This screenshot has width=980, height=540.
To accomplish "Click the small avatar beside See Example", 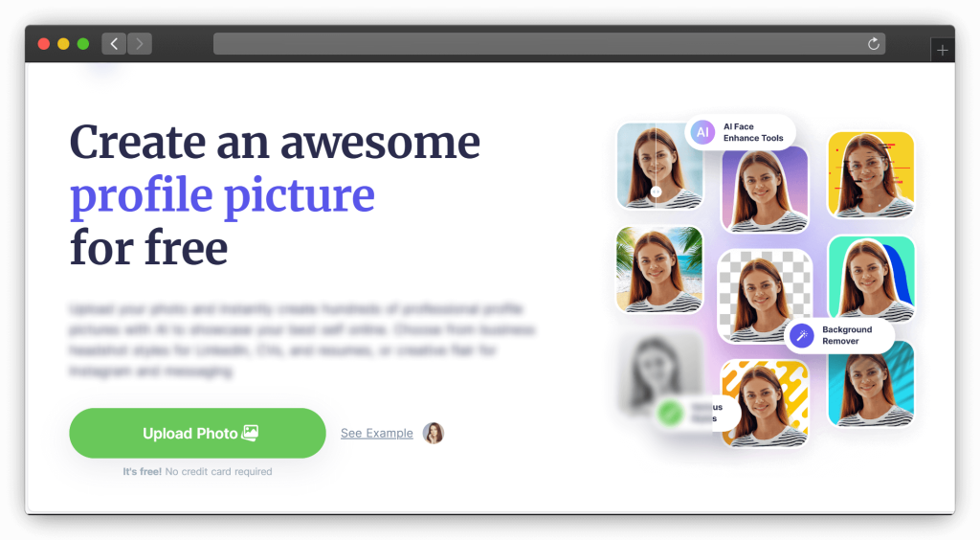I will click(434, 433).
